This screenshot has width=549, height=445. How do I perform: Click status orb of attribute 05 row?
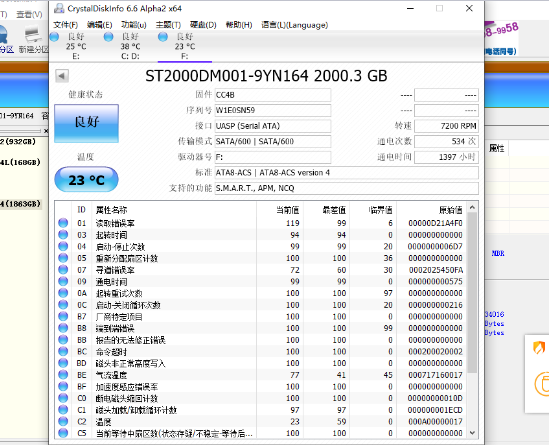63,258
